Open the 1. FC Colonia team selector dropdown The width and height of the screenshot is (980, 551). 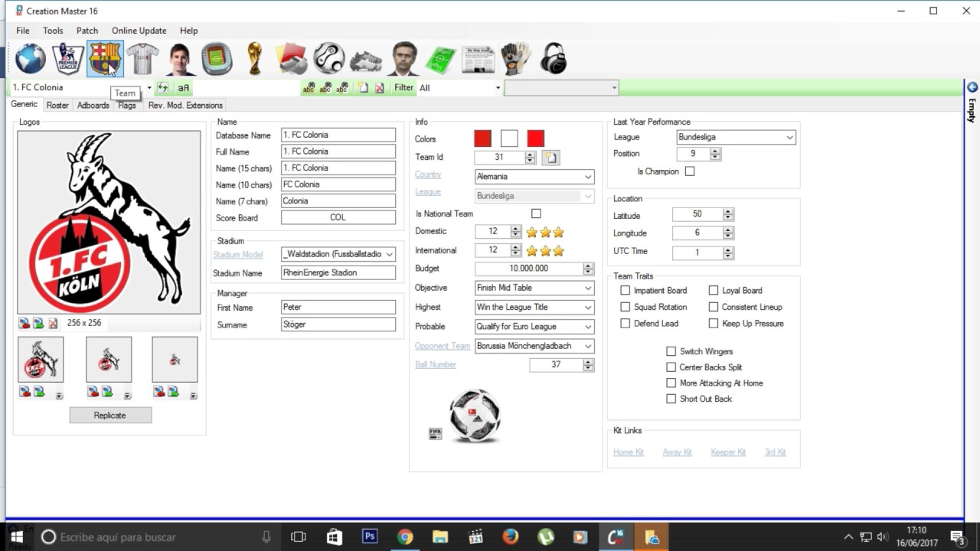coord(149,88)
